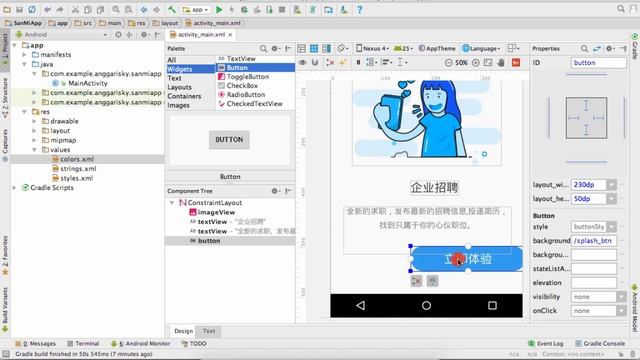Open the Event Log
The image size is (640, 360).
pos(546,344)
